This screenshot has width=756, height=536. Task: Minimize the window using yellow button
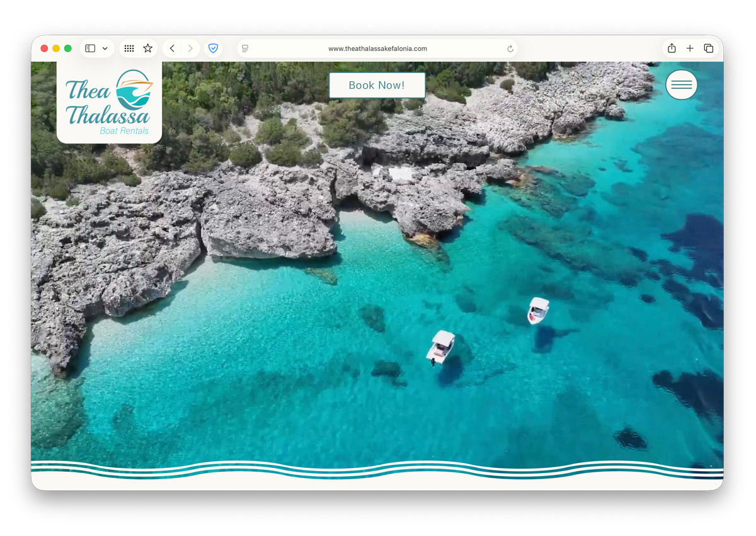(56, 48)
